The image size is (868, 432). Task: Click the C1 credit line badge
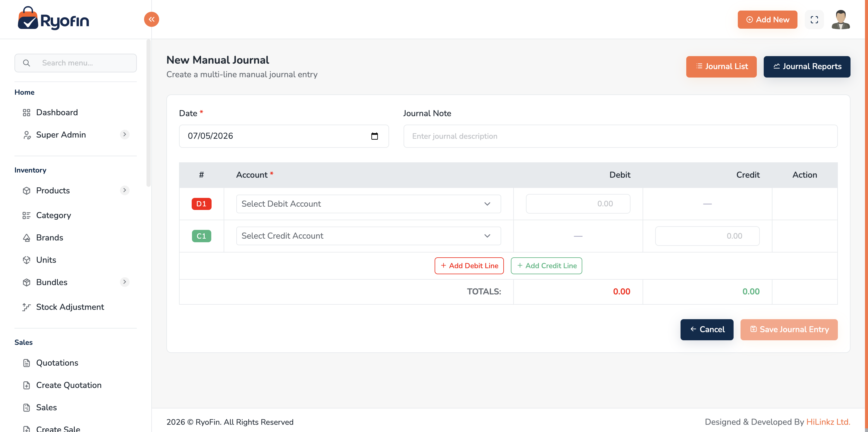[202, 236]
